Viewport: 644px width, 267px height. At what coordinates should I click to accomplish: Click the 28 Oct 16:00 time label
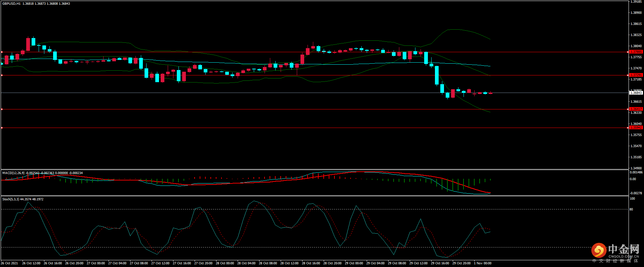pyautogui.click(x=311, y=263)
